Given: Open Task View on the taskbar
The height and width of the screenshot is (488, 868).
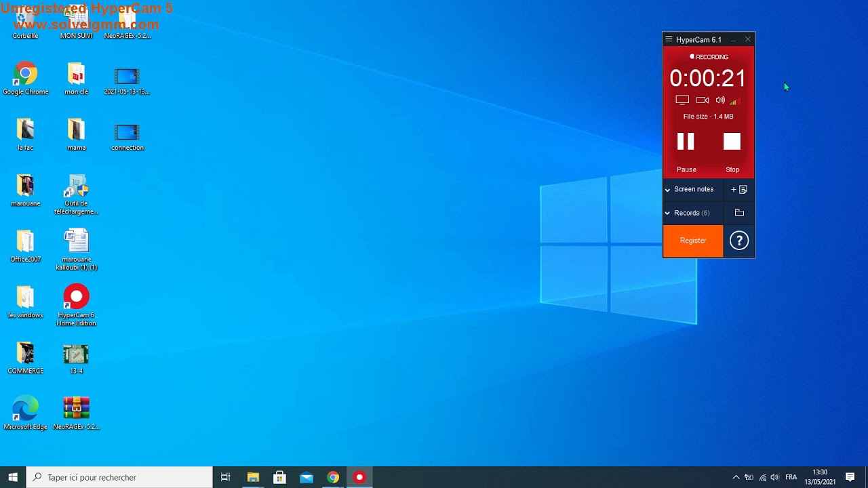Looking at the screenshot, I should (x=226, y=477).
